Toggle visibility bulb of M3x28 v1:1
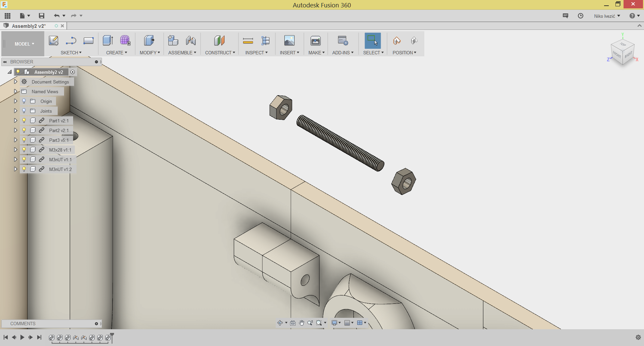 coord(24,150)
